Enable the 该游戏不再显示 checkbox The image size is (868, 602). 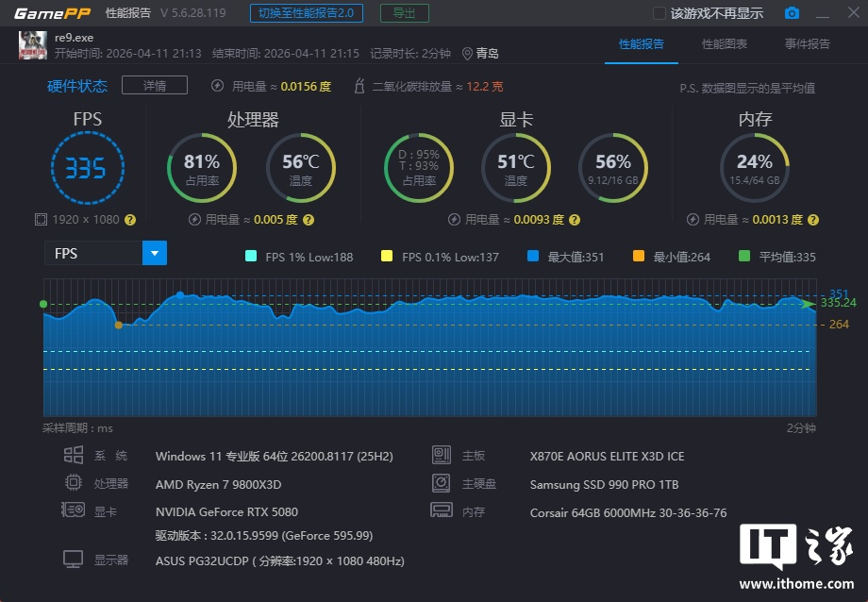coord(659,13)
